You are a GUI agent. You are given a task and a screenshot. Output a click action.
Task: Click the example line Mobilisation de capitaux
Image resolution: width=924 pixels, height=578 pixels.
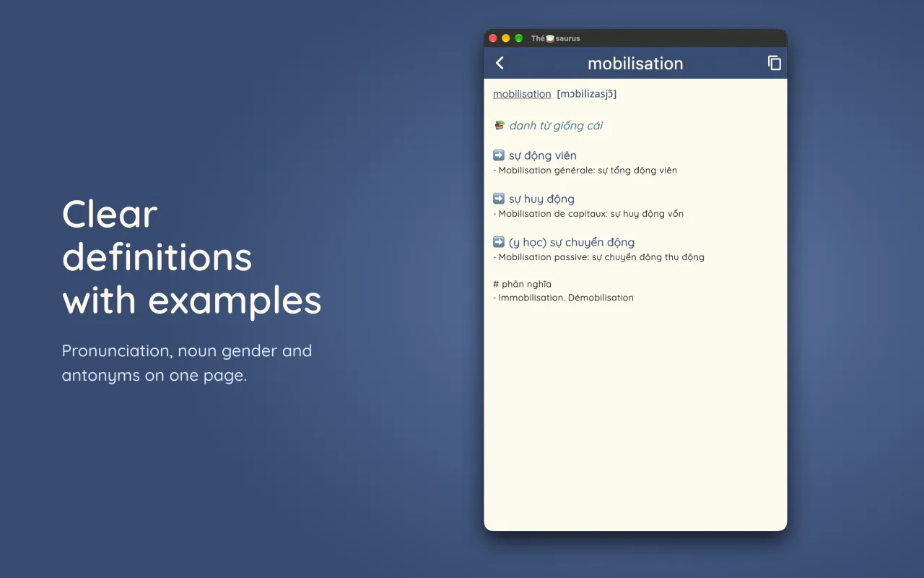[588, 214]
